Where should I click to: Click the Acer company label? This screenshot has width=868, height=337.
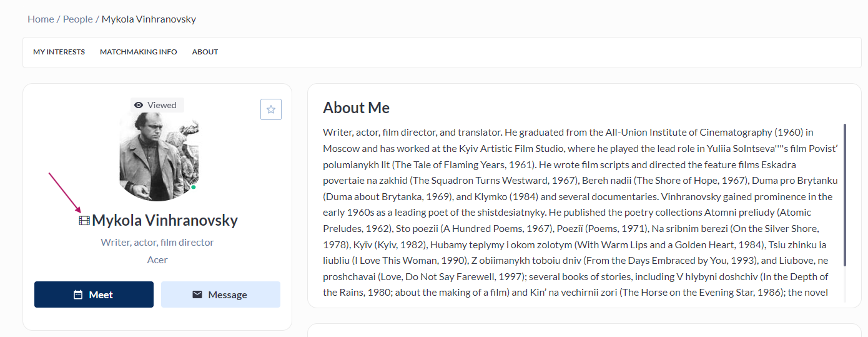[157, 259]
